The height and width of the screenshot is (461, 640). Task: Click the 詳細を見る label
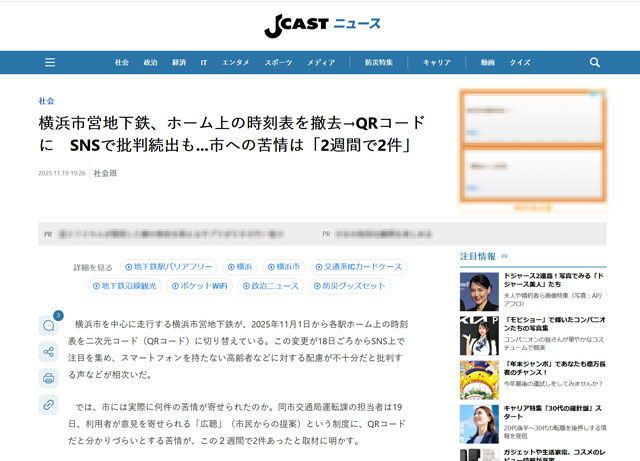click(x=93, y=267)
